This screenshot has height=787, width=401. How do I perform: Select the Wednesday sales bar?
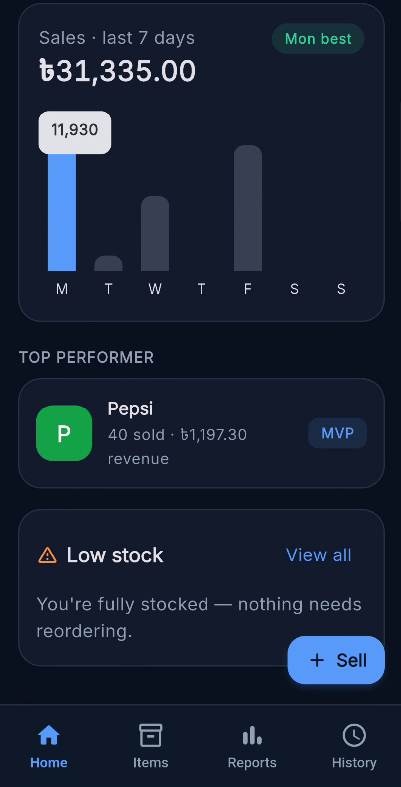click(x=155, y=233)
